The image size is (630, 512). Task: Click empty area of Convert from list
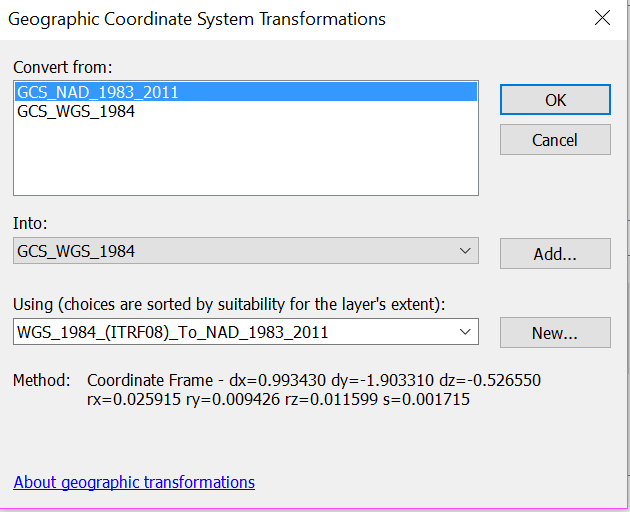245,160
